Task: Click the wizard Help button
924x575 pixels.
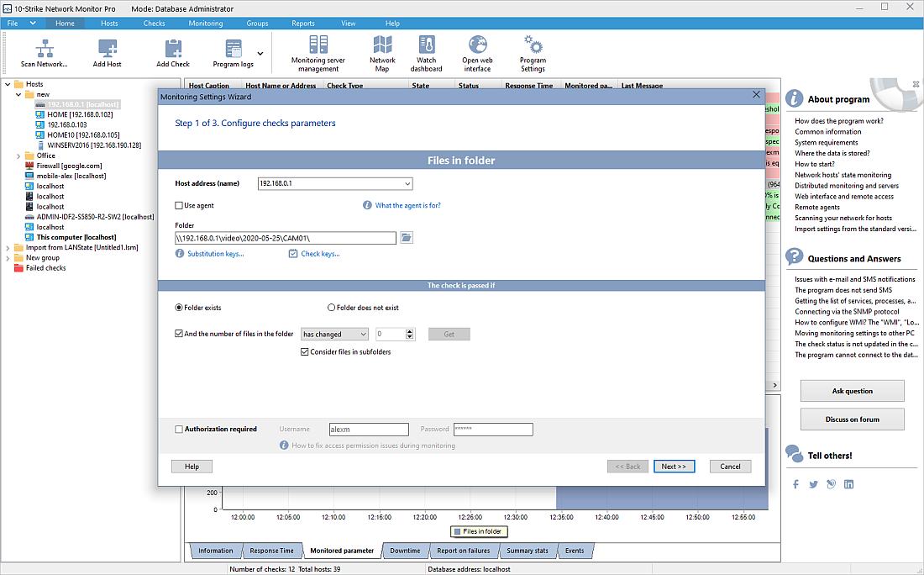Action: pyautogui.click(x=192, y=467)
